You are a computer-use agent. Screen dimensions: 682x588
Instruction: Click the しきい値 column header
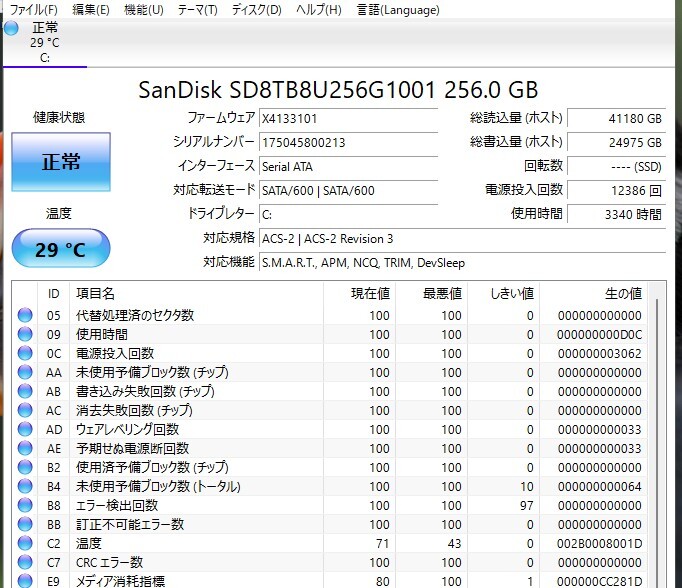pos(504,294)
